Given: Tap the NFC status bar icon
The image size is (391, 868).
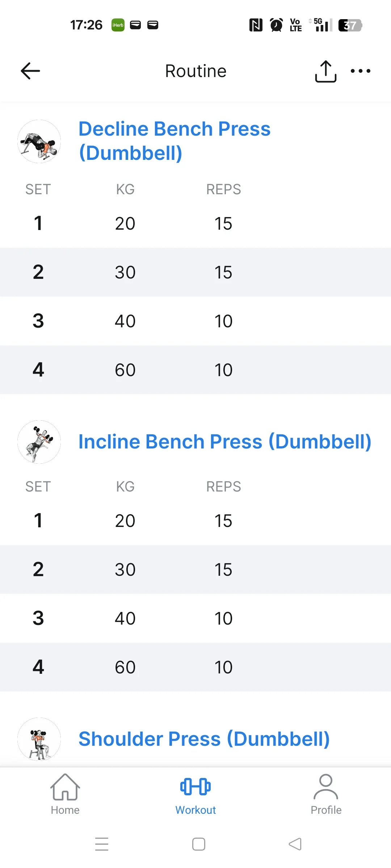Looking at the screenshot, I should [256, 25].
